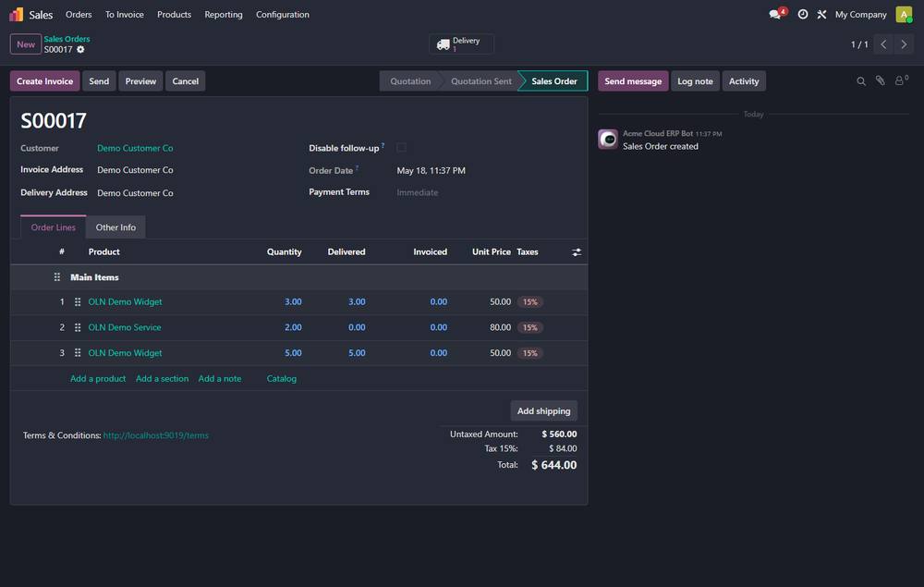Open the activities clock icon

pos(803,14)
